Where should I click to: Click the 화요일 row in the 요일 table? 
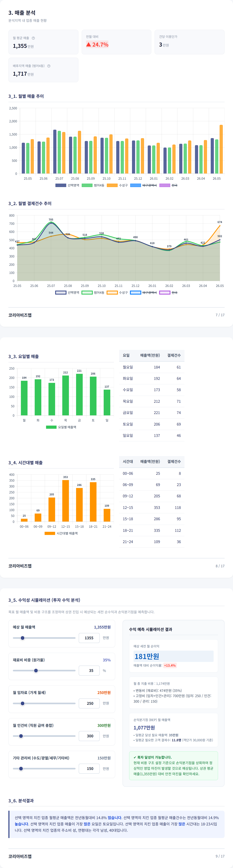pyautogui.click(x=152, y=378)
